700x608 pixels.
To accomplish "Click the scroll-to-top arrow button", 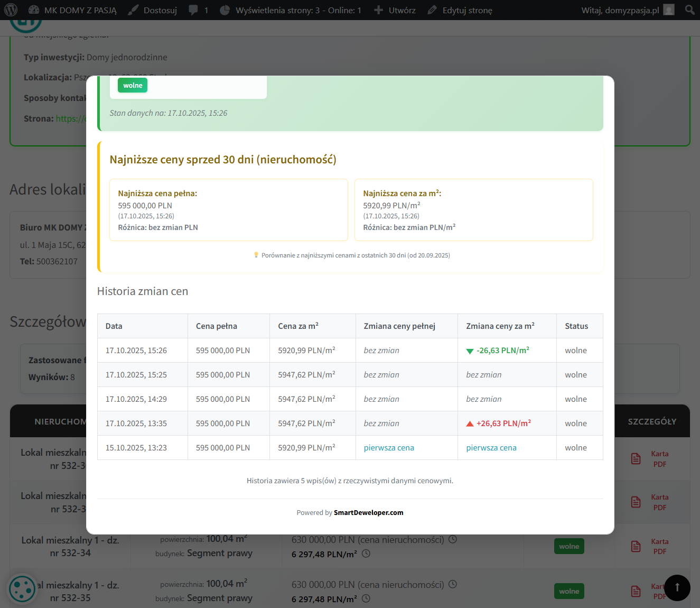I will [x=677, y=587].
